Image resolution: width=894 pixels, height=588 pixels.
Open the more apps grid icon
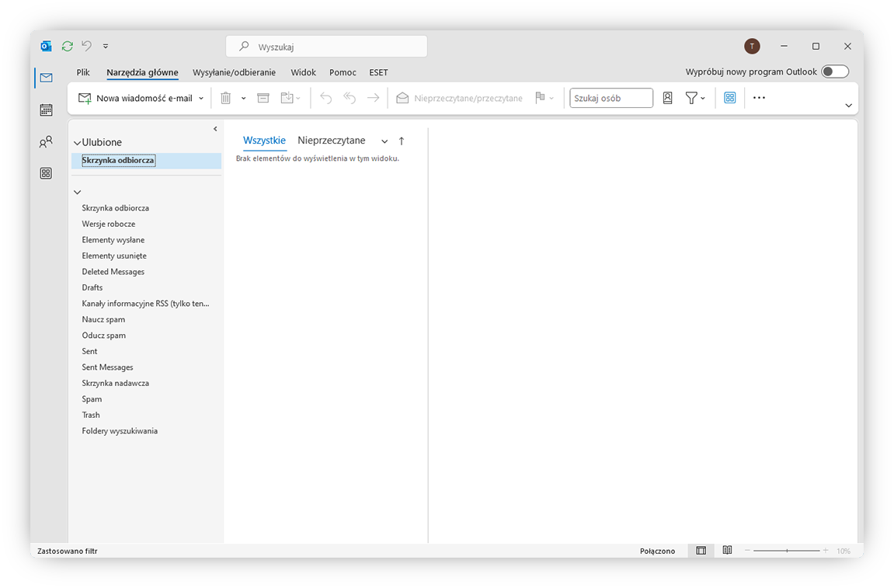click(x=729, y=97)
